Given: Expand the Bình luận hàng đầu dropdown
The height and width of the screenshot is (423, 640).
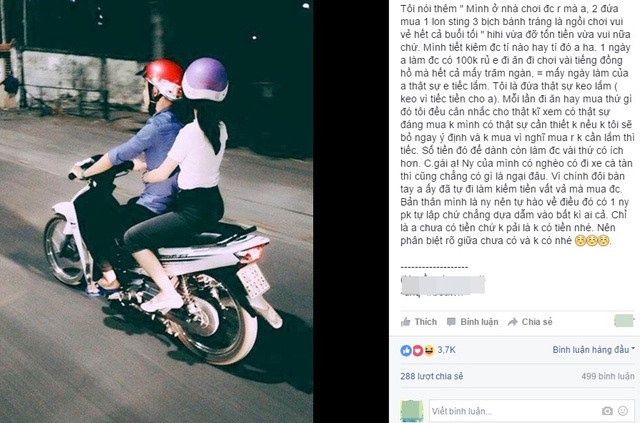Looking at the screenshot, I should (594, 350).
